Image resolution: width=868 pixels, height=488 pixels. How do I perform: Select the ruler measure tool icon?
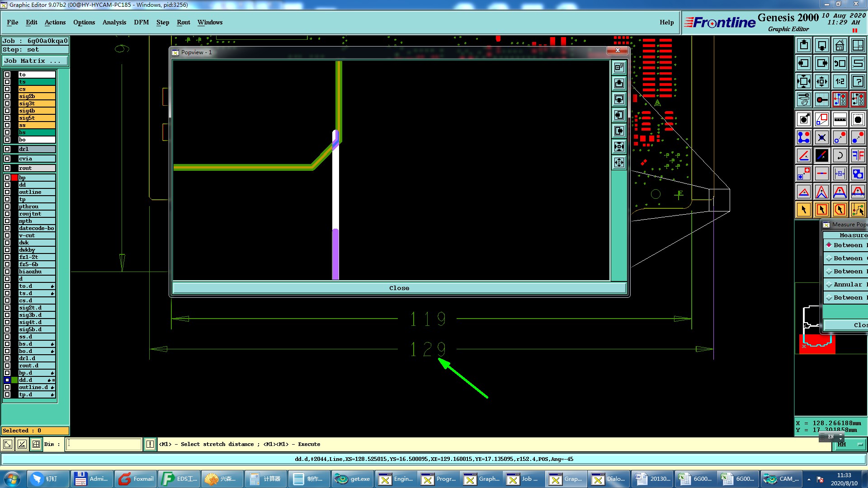click(840, 119)
